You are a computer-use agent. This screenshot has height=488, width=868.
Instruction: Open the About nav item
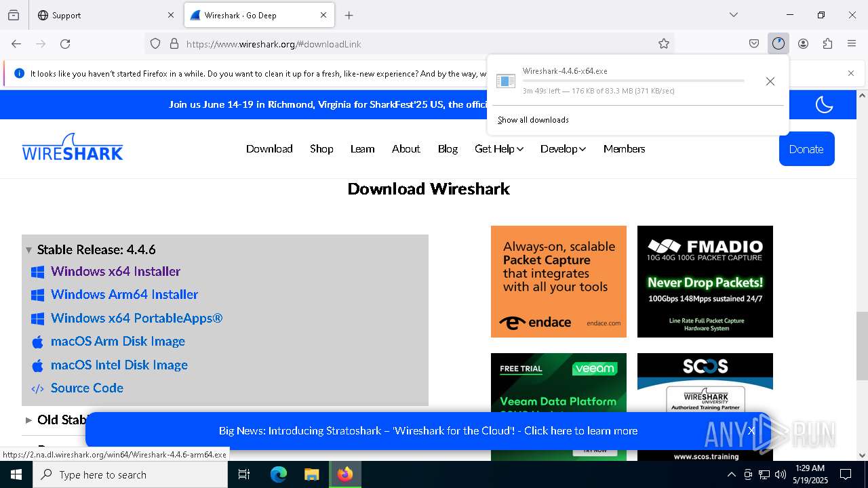pyautogui.click(x=406, y=148)
